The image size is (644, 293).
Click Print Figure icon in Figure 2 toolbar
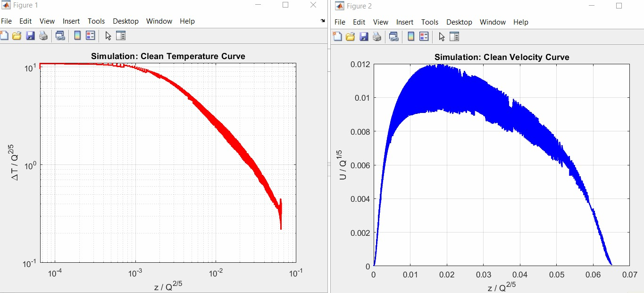tap(376, 36)
